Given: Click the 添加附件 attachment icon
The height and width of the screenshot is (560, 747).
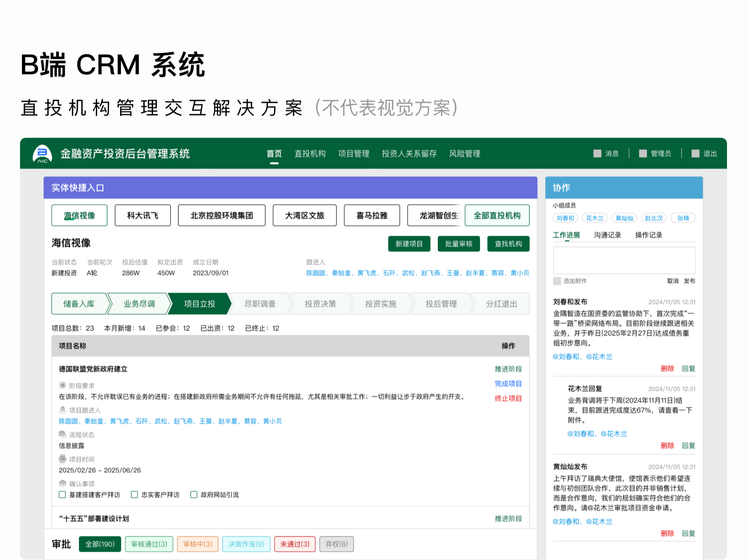Looking at the screenshot, I should 557,281.
